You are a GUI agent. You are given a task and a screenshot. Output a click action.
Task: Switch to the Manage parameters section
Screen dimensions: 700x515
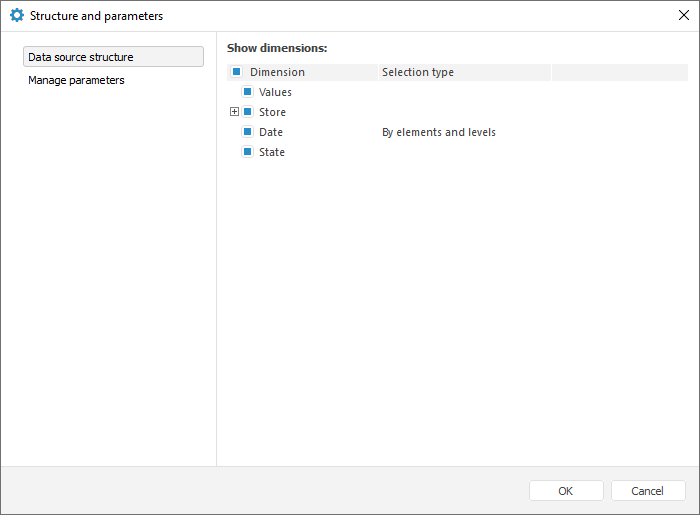tap(77, 80)
